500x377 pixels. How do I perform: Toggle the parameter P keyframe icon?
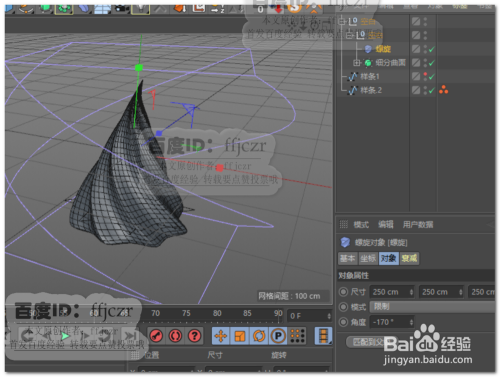click(x=278, y=336)
